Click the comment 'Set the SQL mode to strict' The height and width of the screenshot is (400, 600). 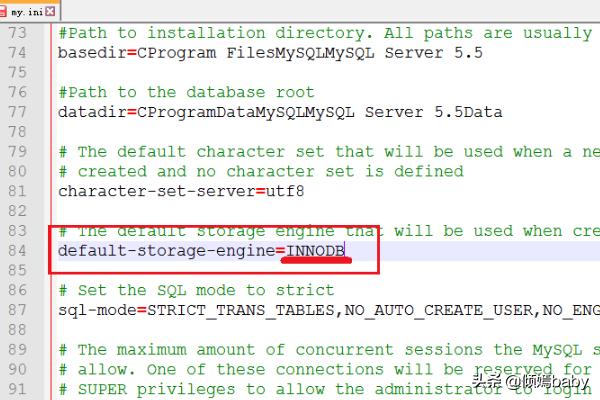coord(196,290)
